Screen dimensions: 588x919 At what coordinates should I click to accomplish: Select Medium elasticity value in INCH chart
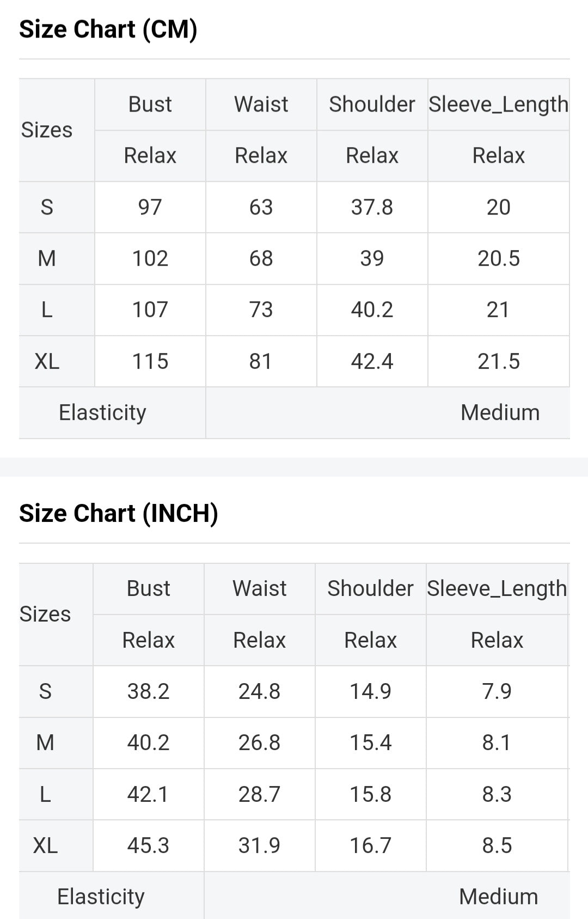498,896
